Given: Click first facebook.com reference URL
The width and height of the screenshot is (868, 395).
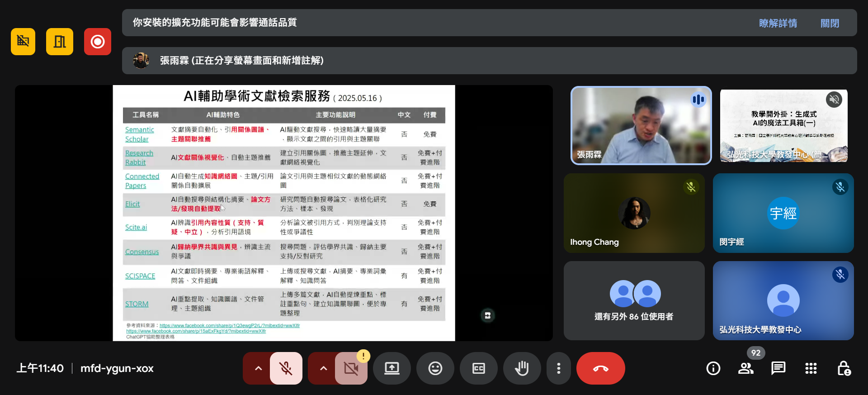Looking at the screenshot, I should point(230,325).
